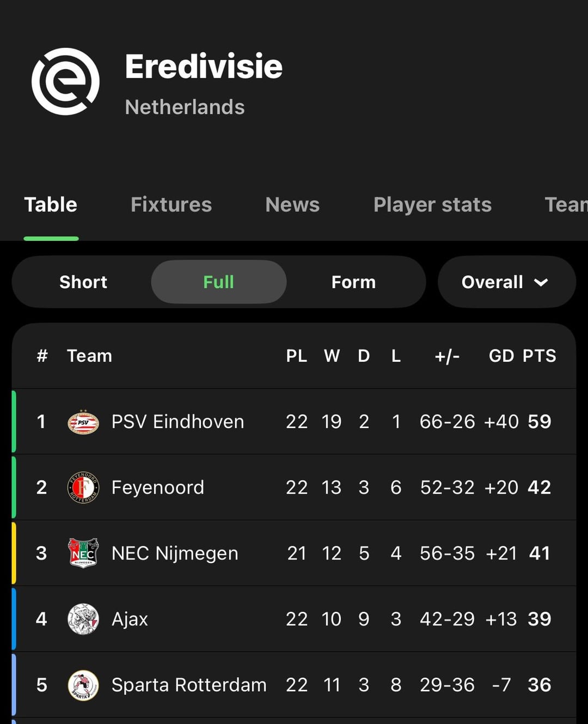The height and width of the screenshot is (724, 588).
Task: Open Feyenoord team name link
Action: click(157, 488)
